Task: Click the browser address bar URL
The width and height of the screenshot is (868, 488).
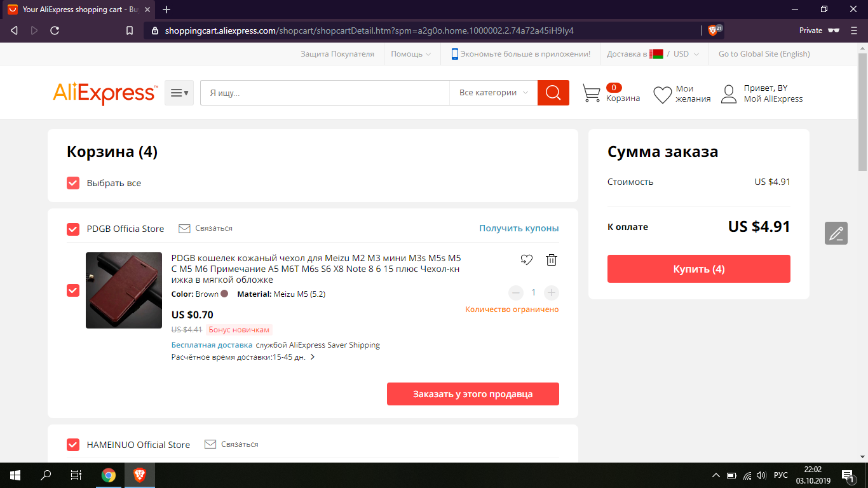Action: pyautogui.click(x=369, y=30)
